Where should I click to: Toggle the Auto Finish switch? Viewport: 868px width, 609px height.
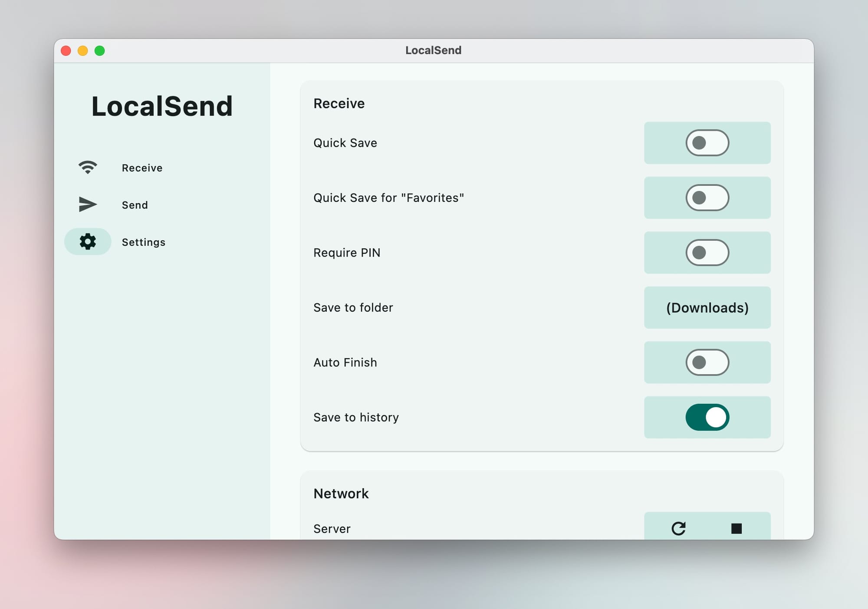click(707, 362)
